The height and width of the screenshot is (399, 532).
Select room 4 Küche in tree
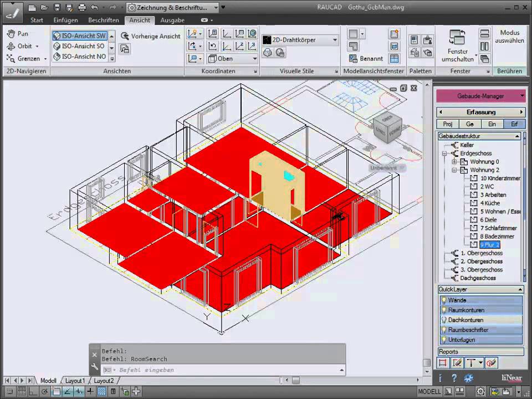click(x=490, y=203)
